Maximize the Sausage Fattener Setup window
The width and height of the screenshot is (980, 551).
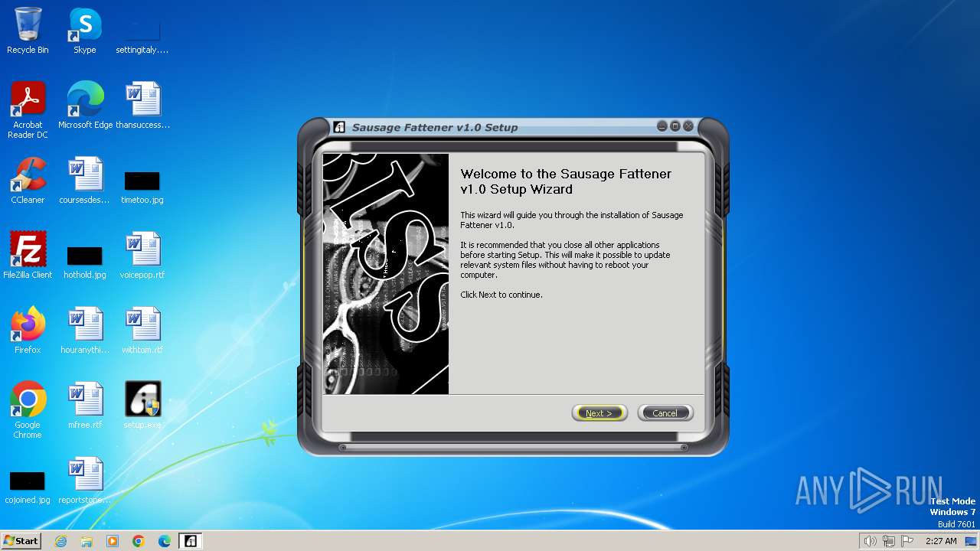(x=675, y=126)
